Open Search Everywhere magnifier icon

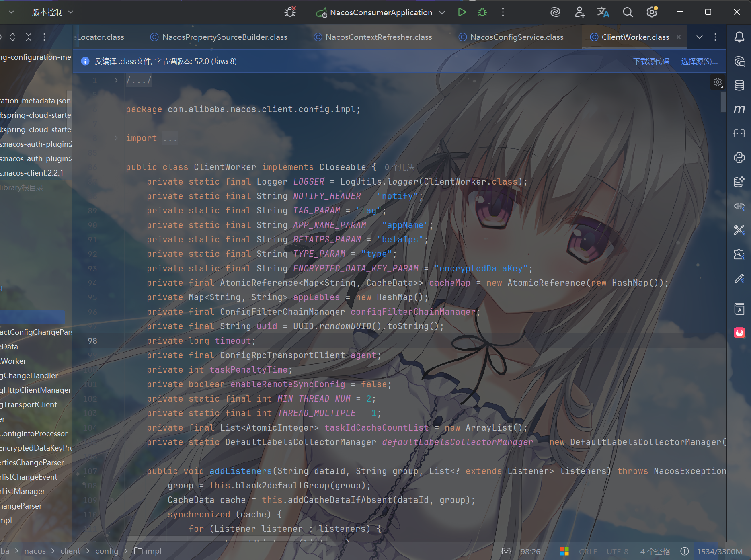[x=628, y=12]
